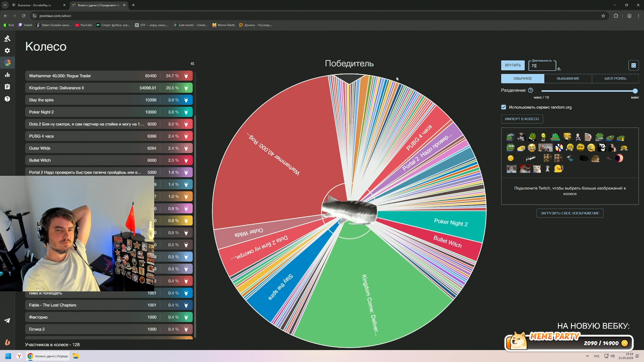
Task: Open File Explorer from the taskbar
Action: coord(76,356)
